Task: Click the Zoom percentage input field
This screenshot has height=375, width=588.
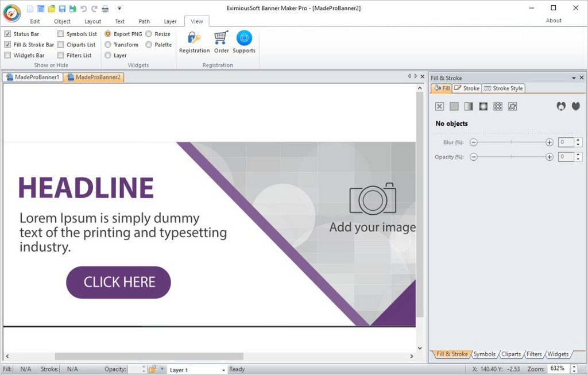Action: point(557,369)
